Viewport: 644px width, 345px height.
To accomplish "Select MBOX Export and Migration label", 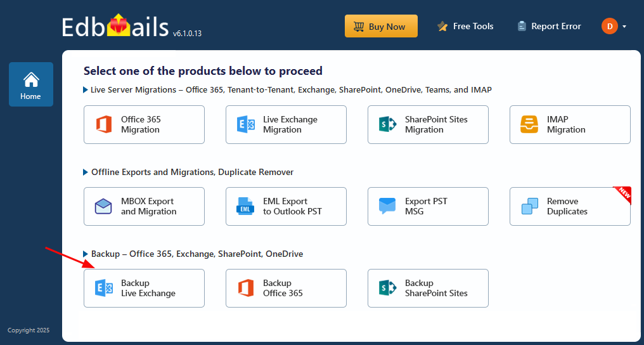I will (149, 206).
